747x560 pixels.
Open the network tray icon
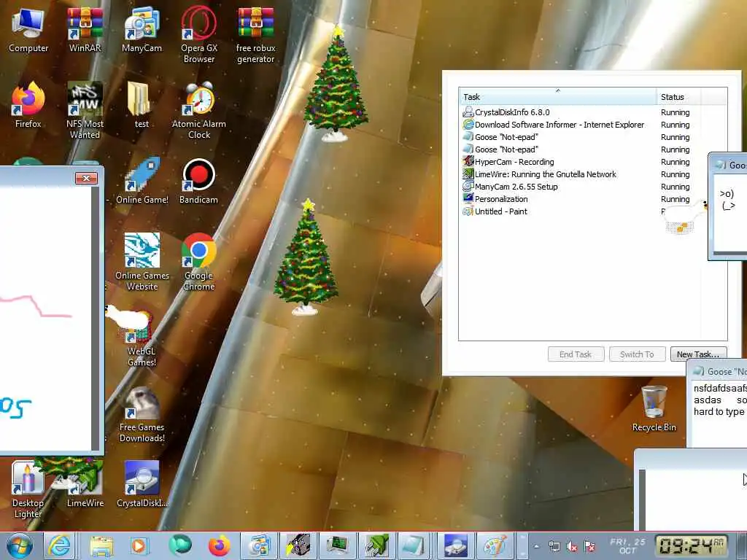pos(554,547)
